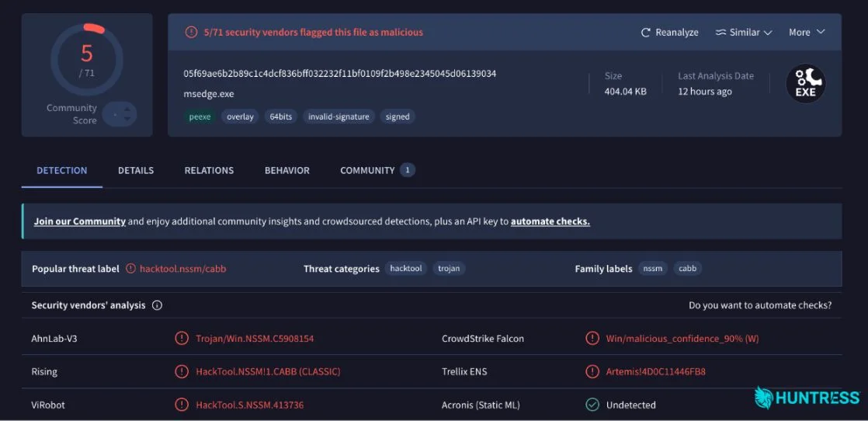Open the More dropdown menu

[x=807, y=33]
